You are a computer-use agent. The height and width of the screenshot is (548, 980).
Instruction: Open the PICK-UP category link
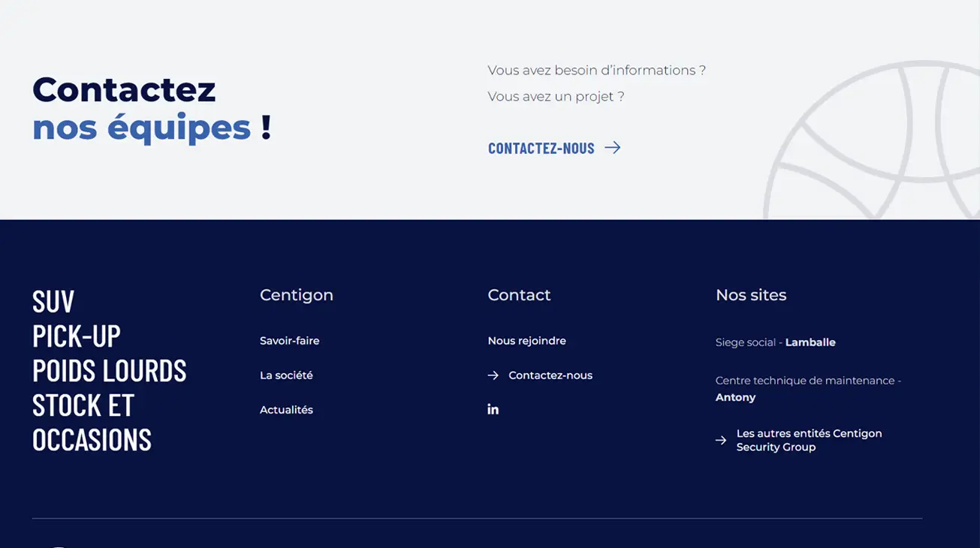[77, 336]
